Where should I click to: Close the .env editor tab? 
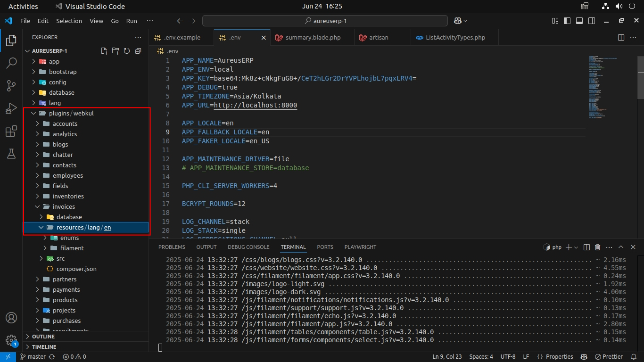click(264, 38)
